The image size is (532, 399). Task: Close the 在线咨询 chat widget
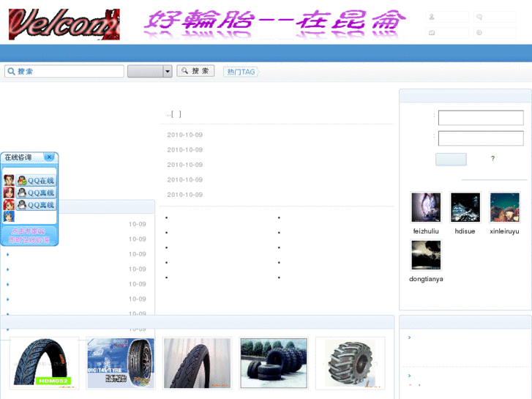[49, 157]
